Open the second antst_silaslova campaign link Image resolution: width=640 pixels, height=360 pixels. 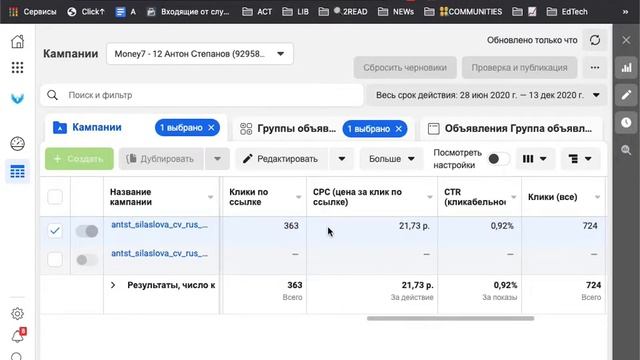[x=160, y=253]
